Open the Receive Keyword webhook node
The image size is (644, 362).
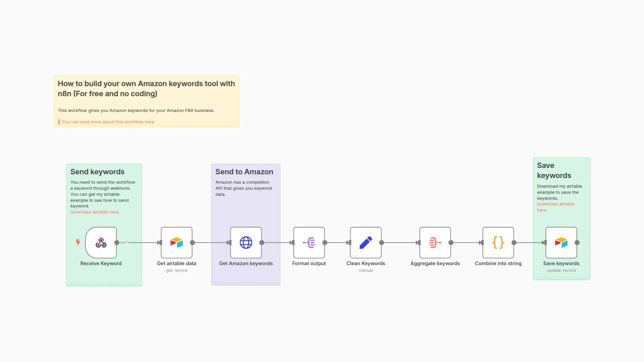(101, 243)
